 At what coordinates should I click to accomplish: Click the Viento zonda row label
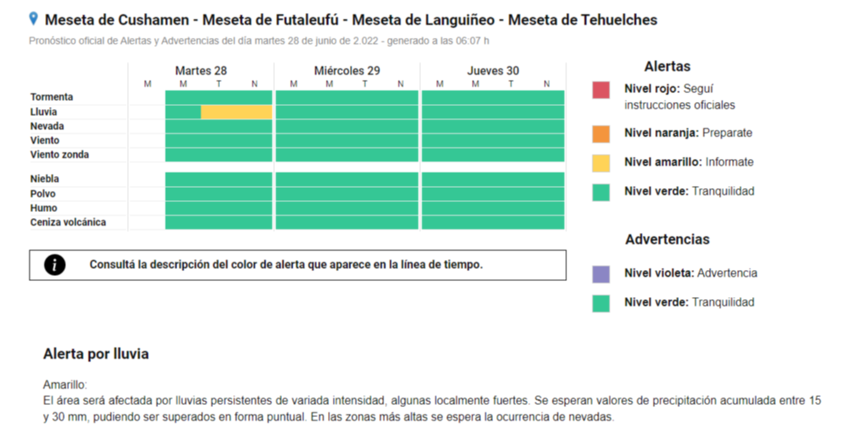[x=60, y=154]
